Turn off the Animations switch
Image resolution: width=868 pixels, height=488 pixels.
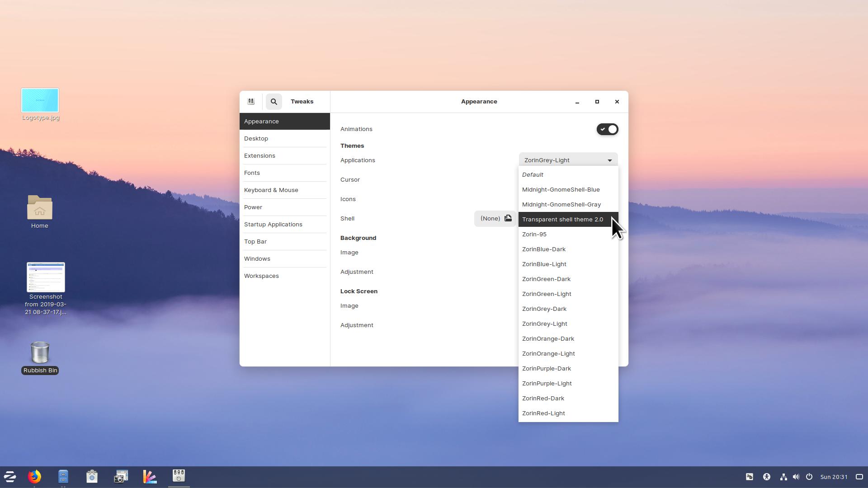(607, 129)
